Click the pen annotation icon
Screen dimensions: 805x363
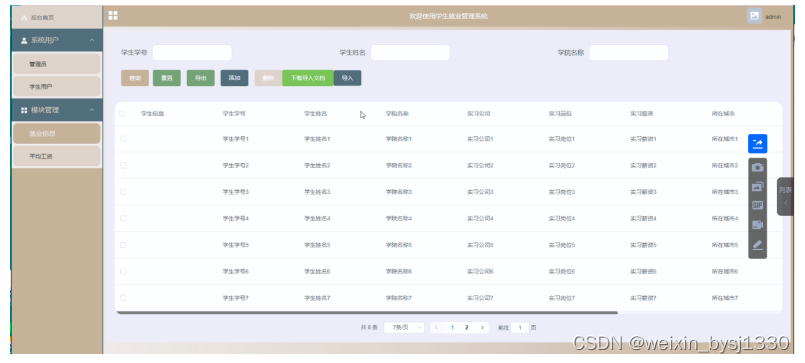pyautogui.click(x=757, y=245)
